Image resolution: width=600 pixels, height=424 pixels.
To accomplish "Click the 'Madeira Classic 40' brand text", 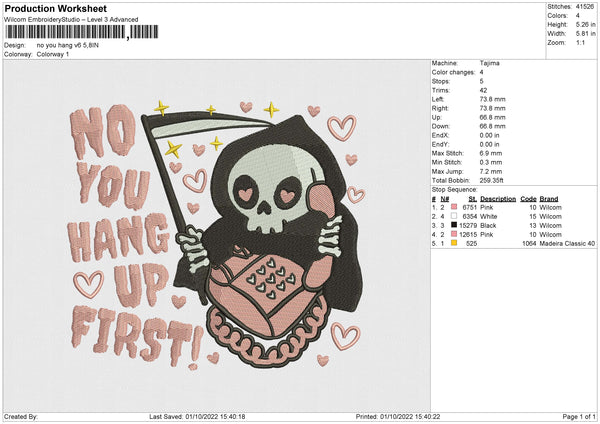I will pyautogui.click(x=567, y=243).
